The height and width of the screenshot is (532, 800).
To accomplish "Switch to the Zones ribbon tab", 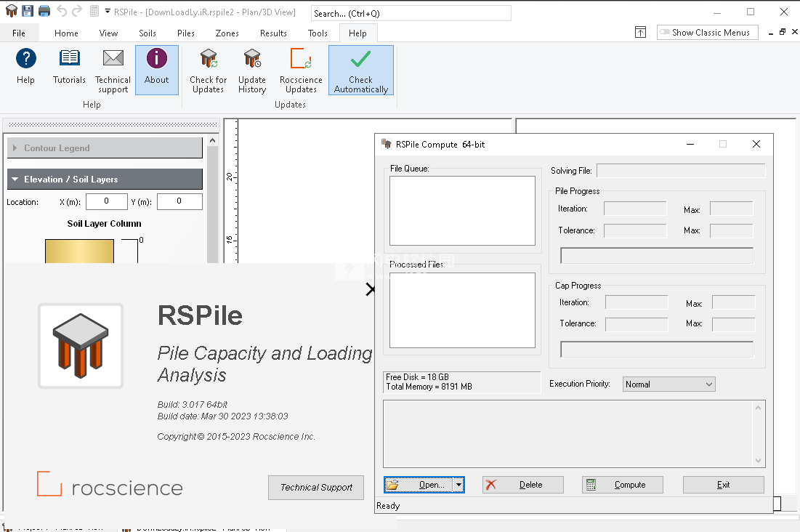I will (x=227, y=33).
